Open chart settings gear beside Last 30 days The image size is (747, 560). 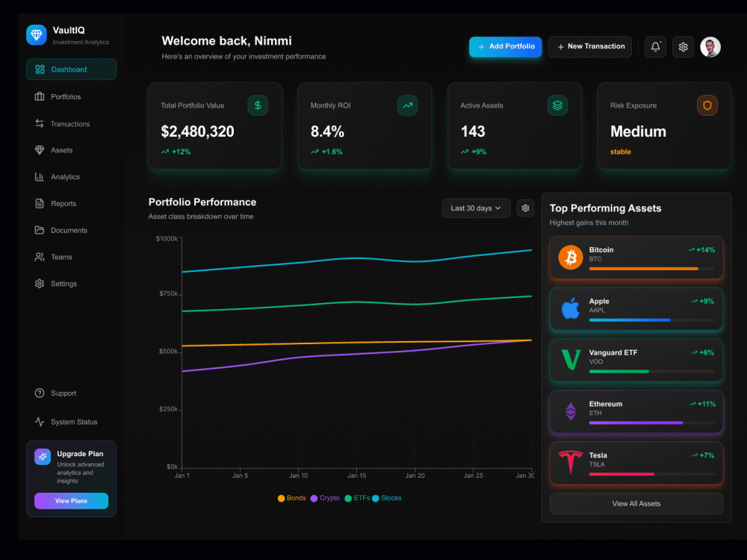[x=525, y=208]
